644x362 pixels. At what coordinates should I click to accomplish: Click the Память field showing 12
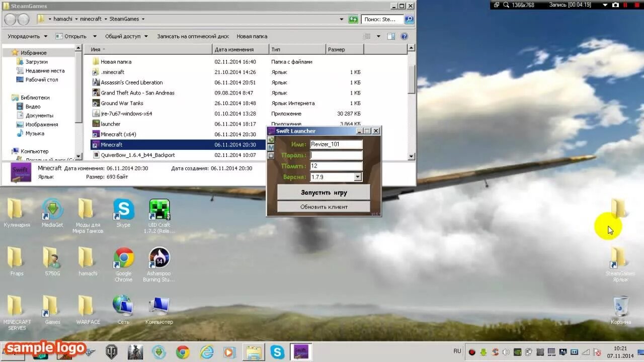(336, 166)
